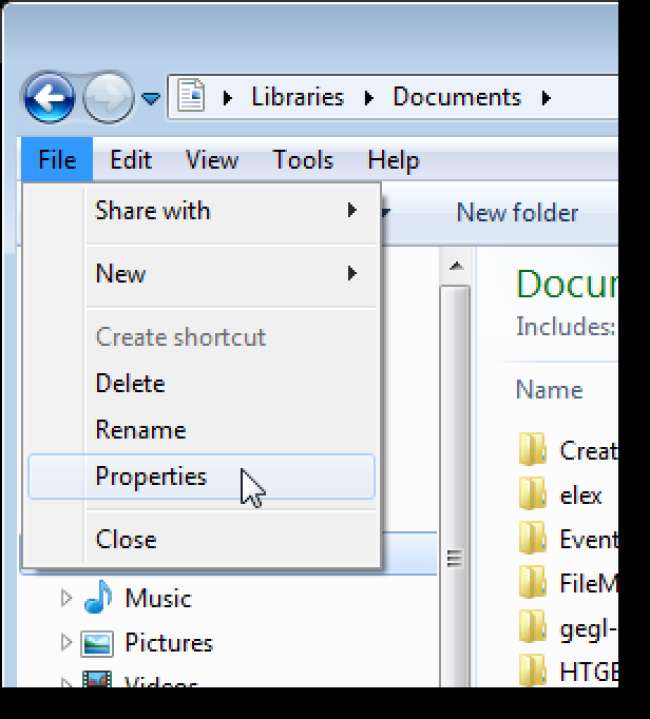Expand the arrow before Libraries in address bar

(x=227, y=98)
